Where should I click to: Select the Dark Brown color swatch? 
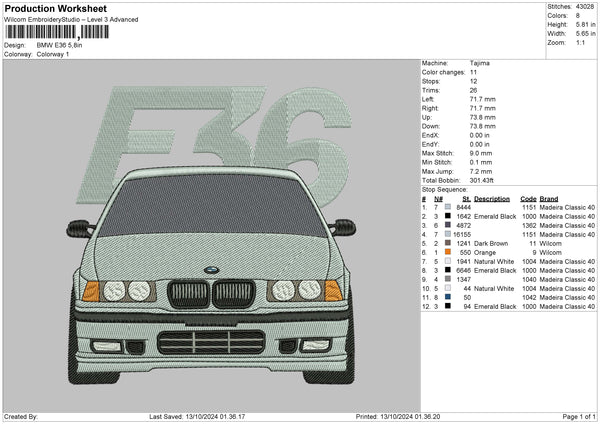pyautogui.click(x=448, y=243)
